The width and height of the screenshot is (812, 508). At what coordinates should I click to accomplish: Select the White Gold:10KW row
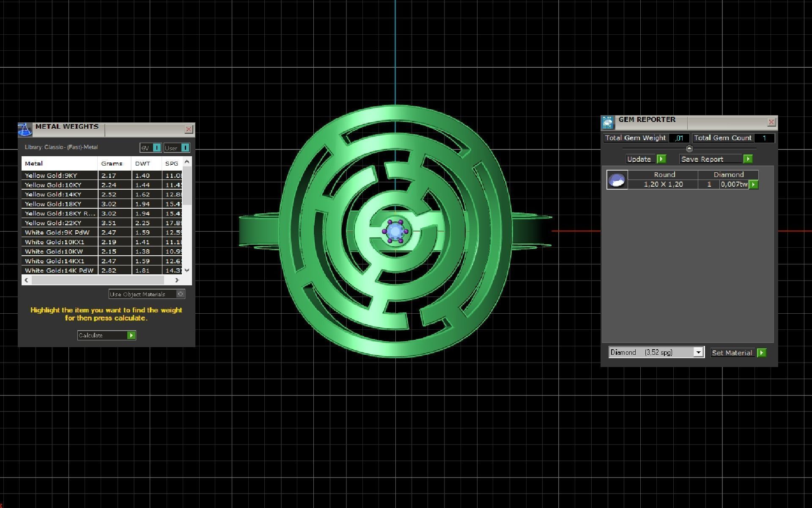pyautogui.click(x=102, y=251)
